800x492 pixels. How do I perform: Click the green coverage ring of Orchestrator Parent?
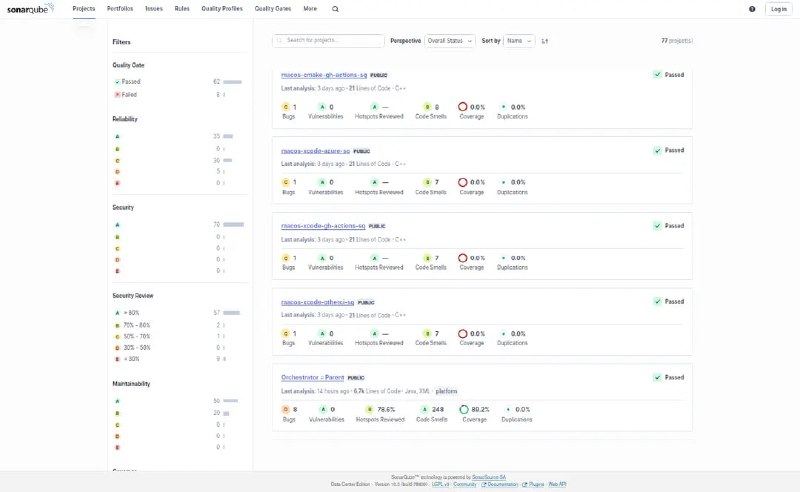coord(464,409)
